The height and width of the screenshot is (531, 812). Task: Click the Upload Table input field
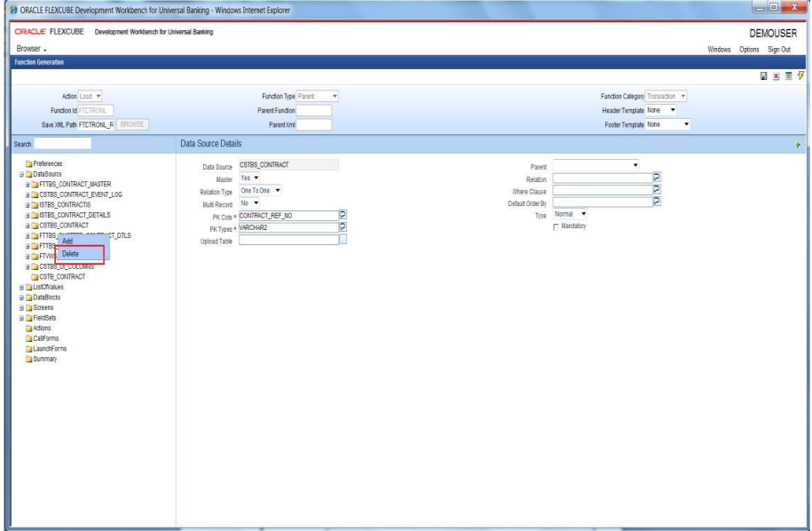coord(288,240)
